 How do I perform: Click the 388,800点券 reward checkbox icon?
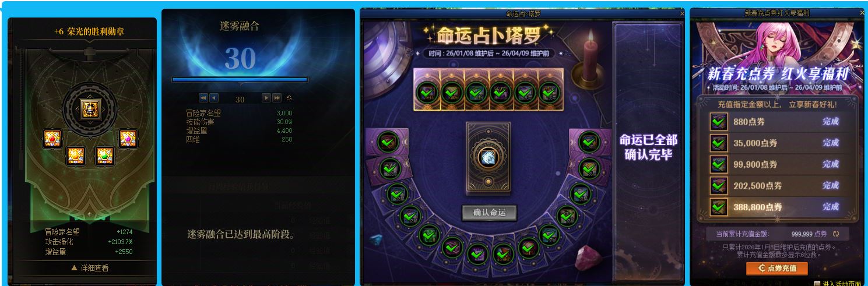(718, 207)
